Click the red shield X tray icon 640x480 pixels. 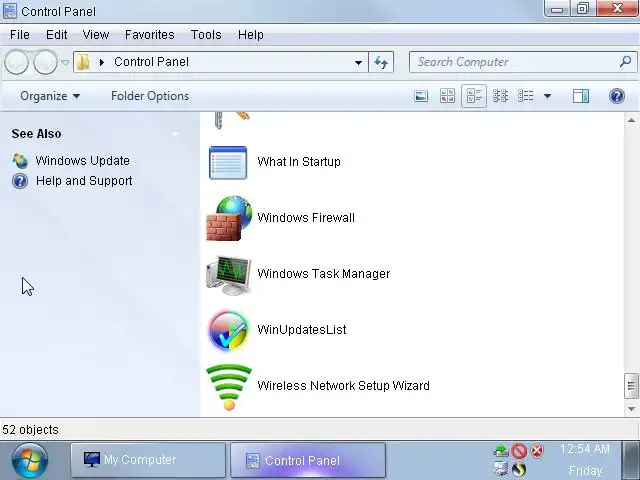tap(537, 451)
